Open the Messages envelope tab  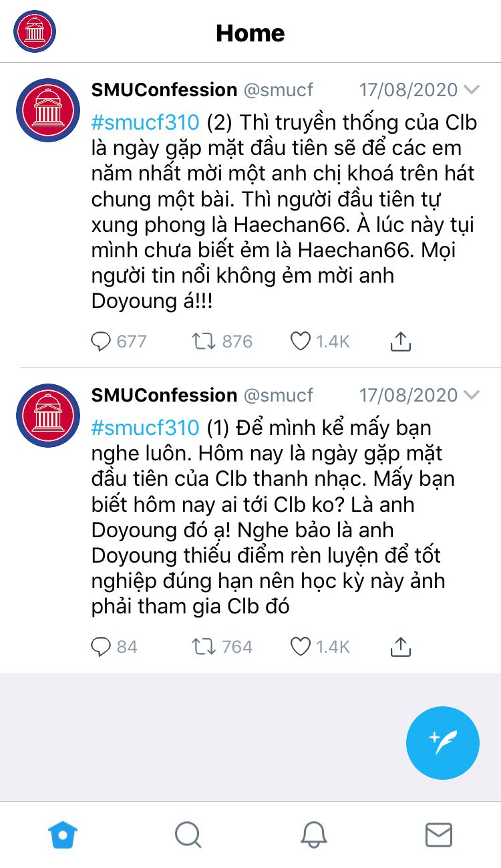click(x=439, y=835)
